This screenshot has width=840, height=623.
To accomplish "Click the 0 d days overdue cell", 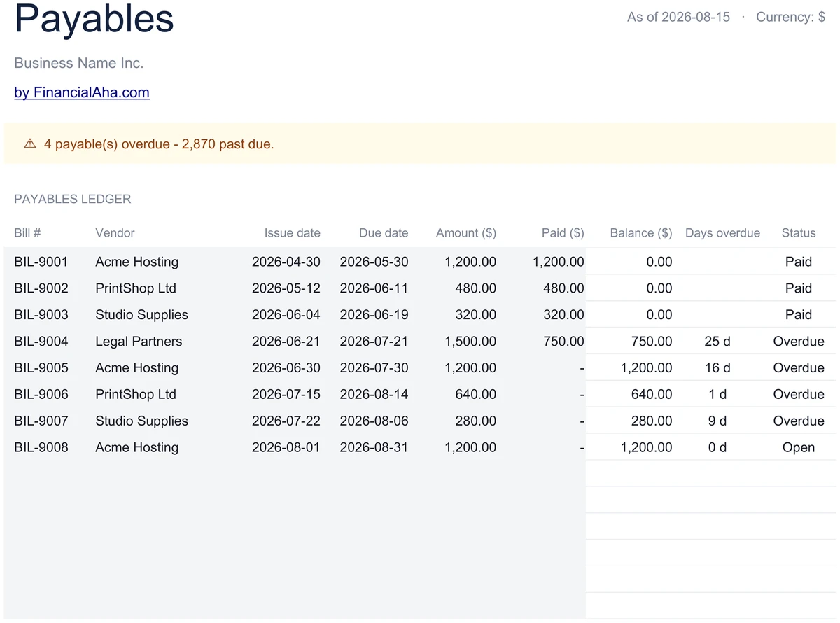I will [x=717, y=448].
